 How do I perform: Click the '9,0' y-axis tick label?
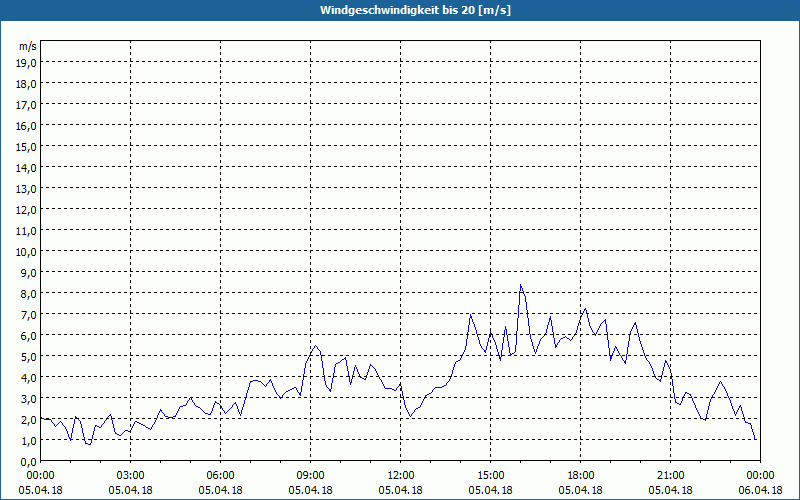[x=28, y=273]
